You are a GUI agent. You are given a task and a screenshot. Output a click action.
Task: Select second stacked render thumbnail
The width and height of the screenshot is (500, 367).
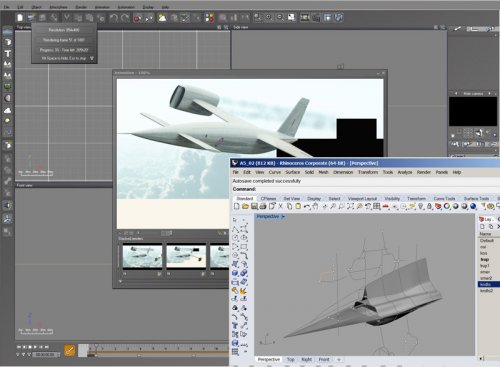186,256
